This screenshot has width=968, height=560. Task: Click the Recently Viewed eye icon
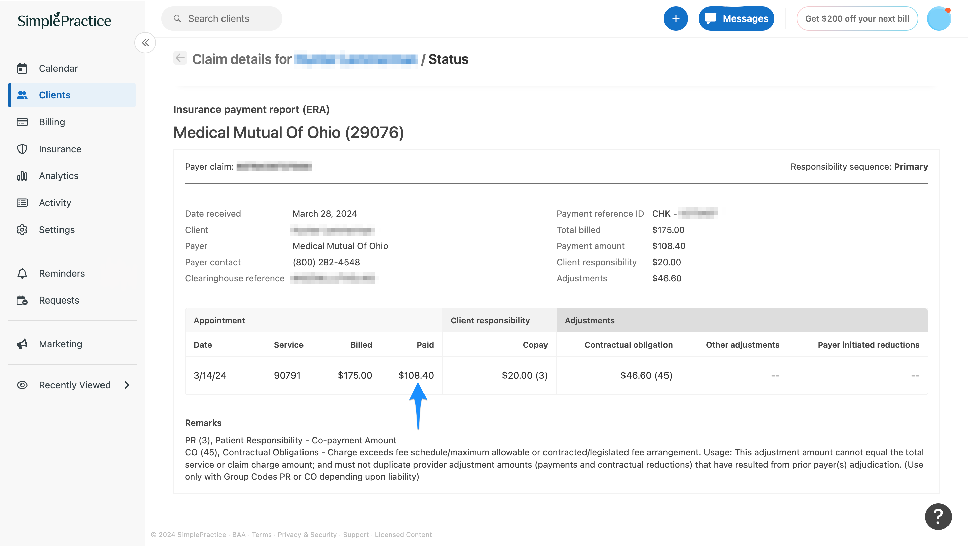coord(22,385)
